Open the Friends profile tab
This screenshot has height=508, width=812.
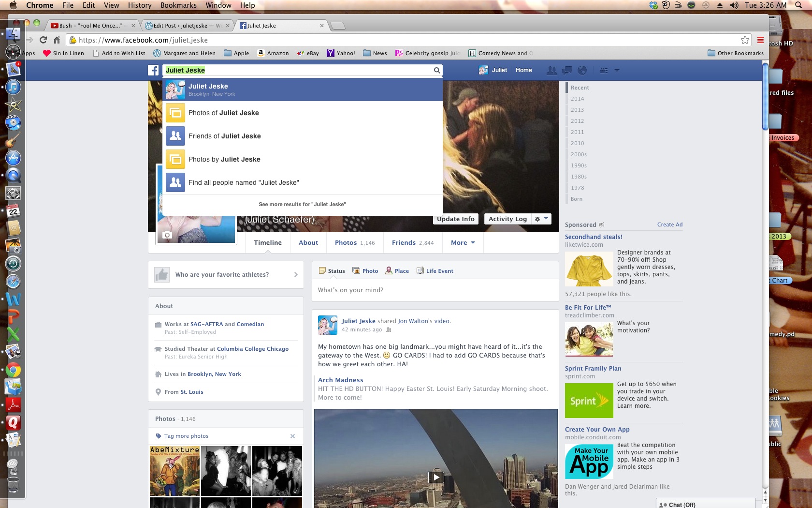(413, 243)
